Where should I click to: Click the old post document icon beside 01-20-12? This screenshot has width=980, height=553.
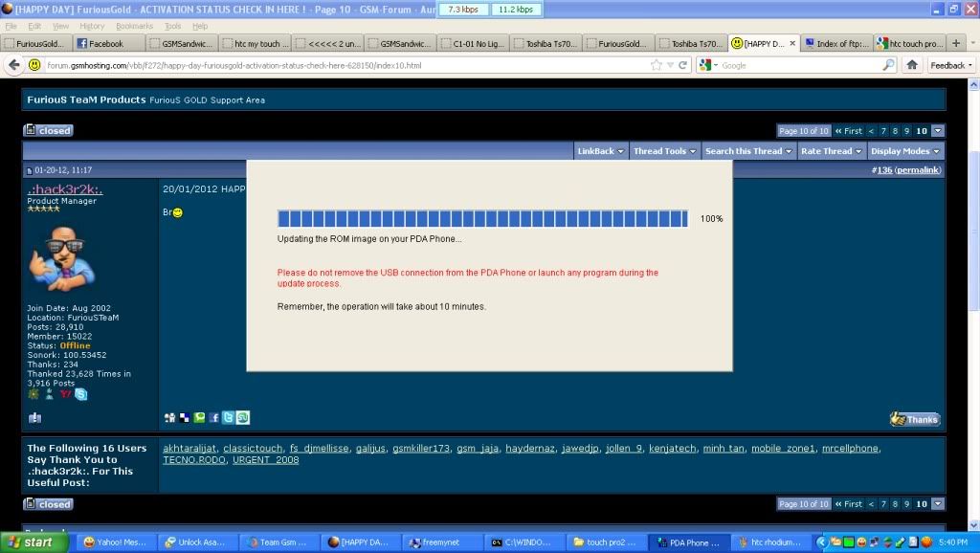(x=29, y=170)
